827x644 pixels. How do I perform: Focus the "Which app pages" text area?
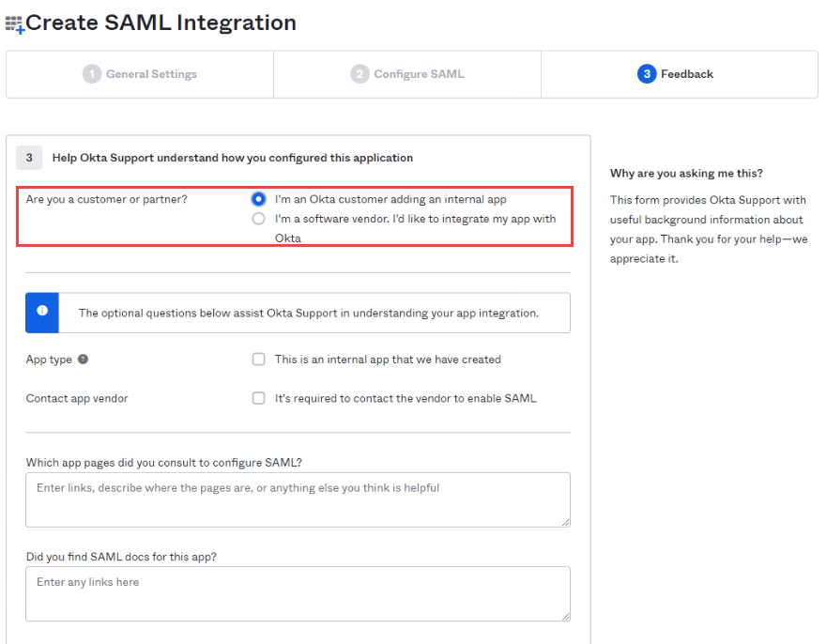click(298, 499)
